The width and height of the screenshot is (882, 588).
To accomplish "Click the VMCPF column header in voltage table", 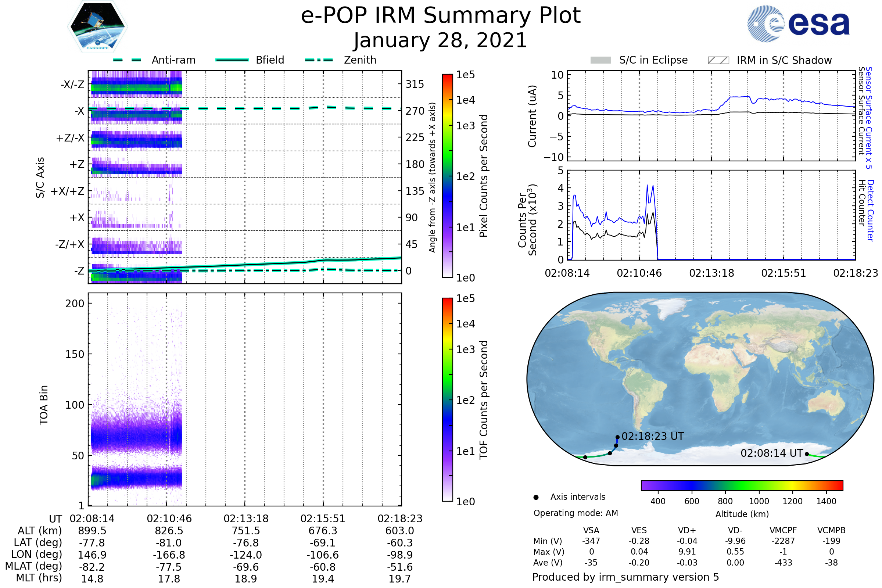I will (783, 531).
